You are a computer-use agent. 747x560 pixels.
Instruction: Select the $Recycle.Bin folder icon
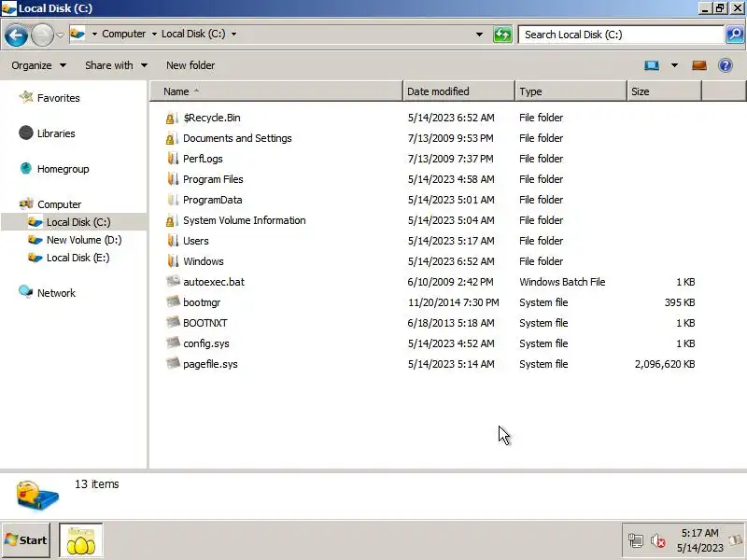[172, 118]
